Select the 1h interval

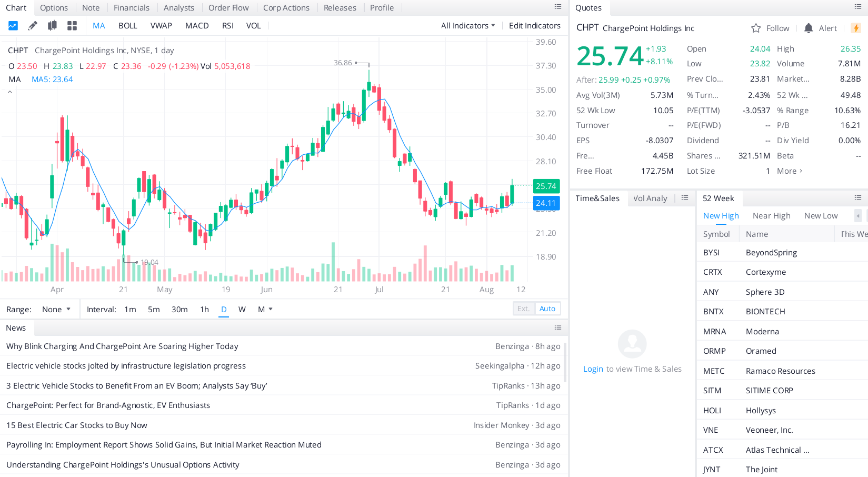point(205,310)
